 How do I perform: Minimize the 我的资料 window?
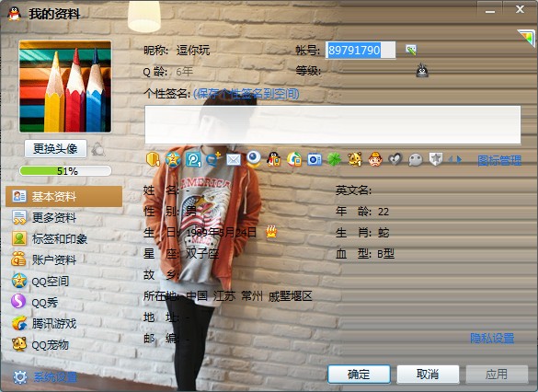[x=490, y=10]
